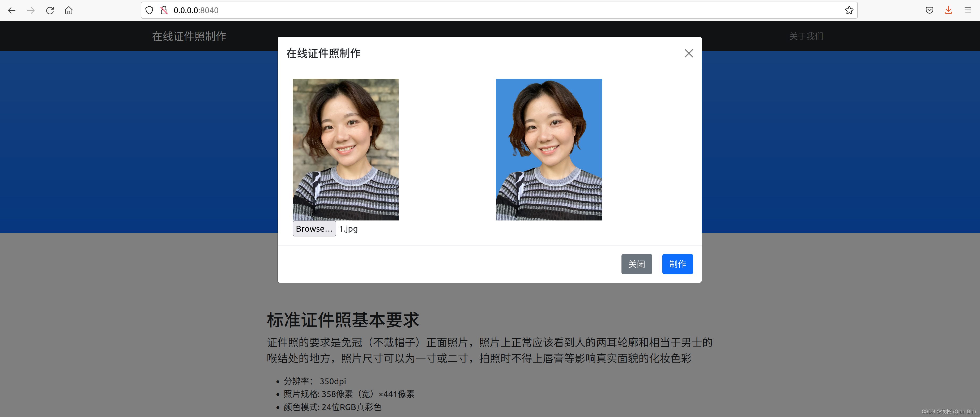Click the selected filename 1.jpg
The height and width of the screenshot is (417, 980).
(348, 229)
